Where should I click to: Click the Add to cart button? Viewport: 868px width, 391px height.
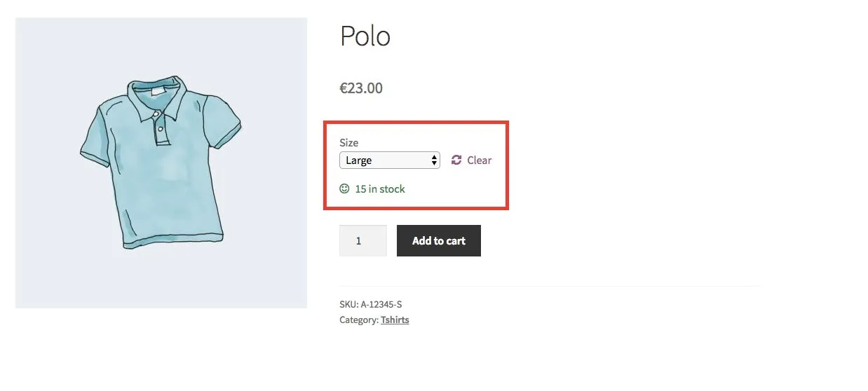pyautogui.click(x=439, y=240)
